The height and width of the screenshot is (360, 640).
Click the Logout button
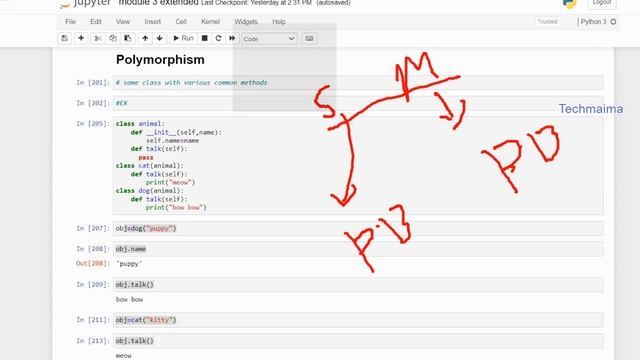point(602,3)
